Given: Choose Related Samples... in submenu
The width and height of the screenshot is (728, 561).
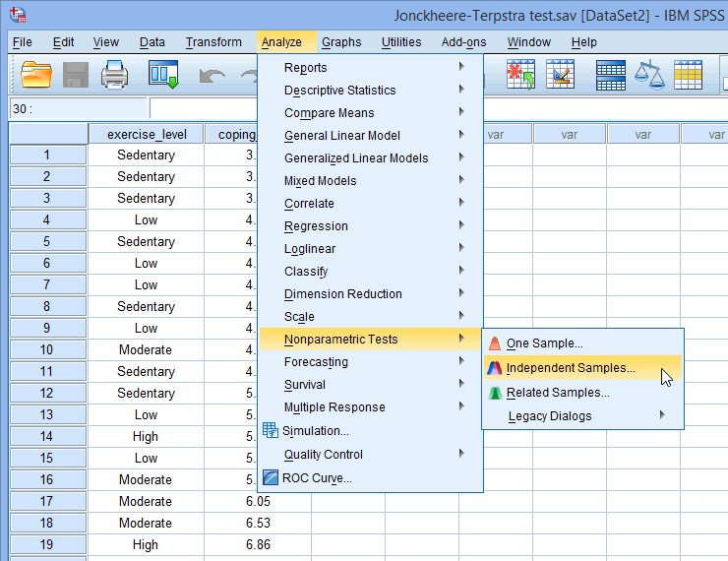Looking at the screenshot, I should tap(582, 393).
